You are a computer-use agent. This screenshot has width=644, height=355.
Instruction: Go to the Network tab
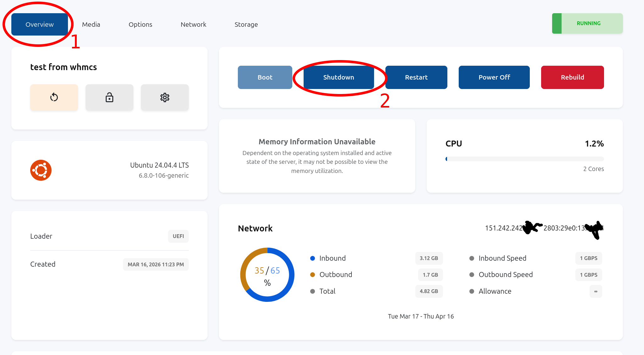193,24
